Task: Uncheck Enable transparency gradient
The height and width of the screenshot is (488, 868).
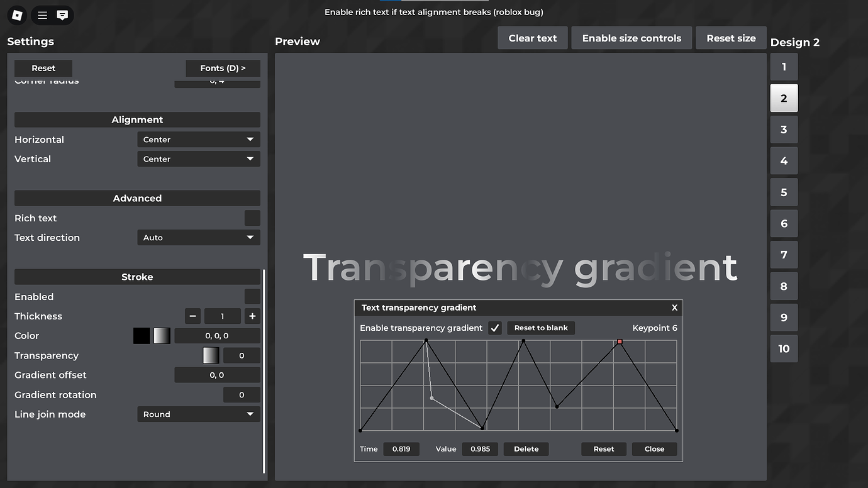Action: [495, 328]
